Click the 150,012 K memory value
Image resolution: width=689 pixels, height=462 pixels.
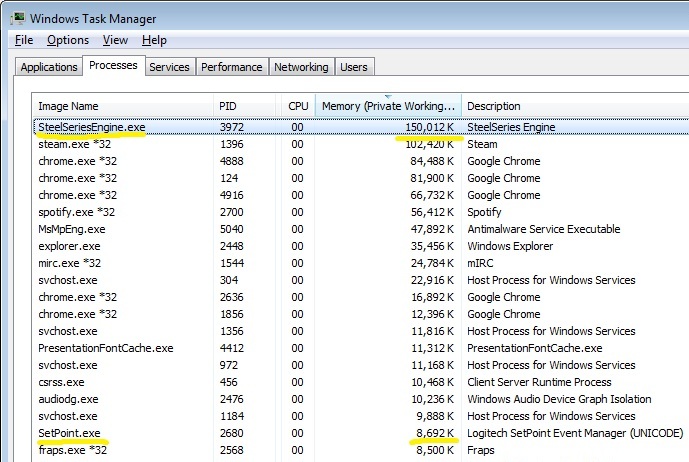(429, 127)
